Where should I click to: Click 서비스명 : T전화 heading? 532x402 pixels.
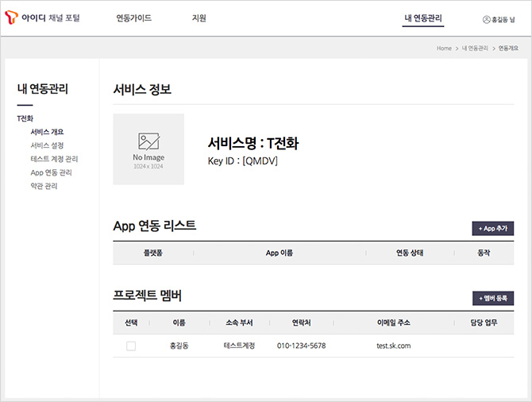pyautogui.click(x=253, y=143)
